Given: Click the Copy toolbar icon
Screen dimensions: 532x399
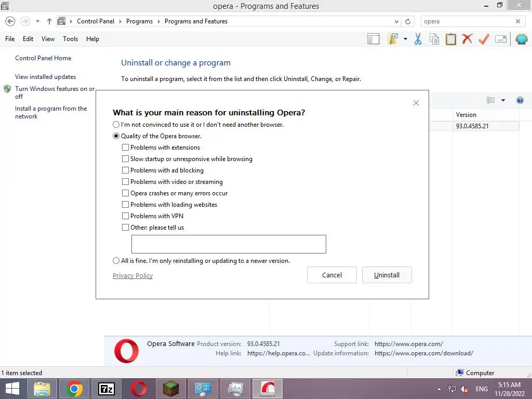Looking at the screenshot, I should (x=434, y=39).
